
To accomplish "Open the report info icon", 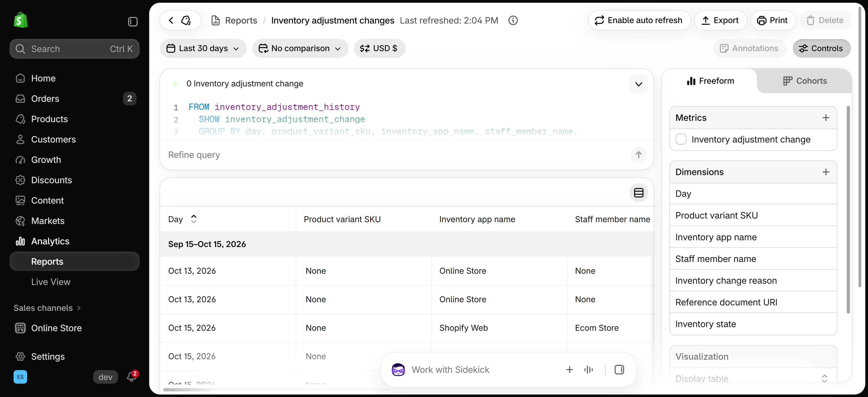I will (x=513, y=20).
